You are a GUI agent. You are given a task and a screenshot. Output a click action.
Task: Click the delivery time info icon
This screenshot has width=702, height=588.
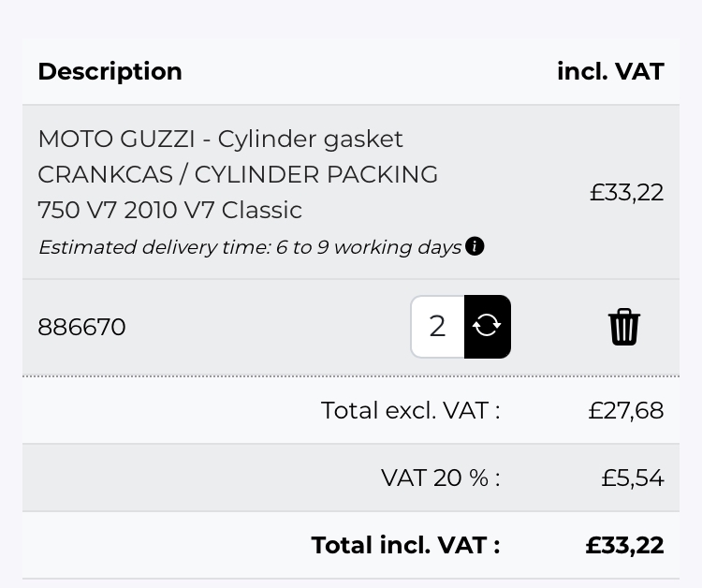coord(475,246)
